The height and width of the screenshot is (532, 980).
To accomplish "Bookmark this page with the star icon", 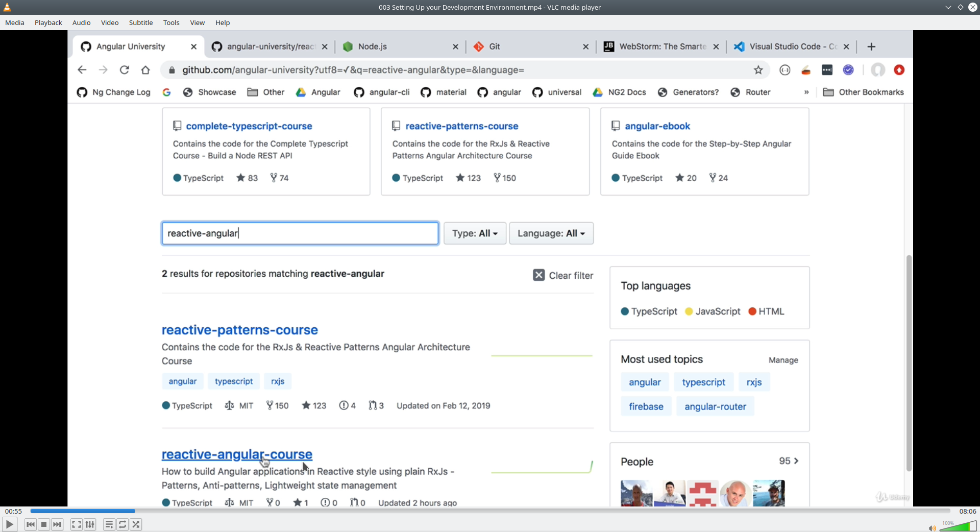I will coord(758,70).
